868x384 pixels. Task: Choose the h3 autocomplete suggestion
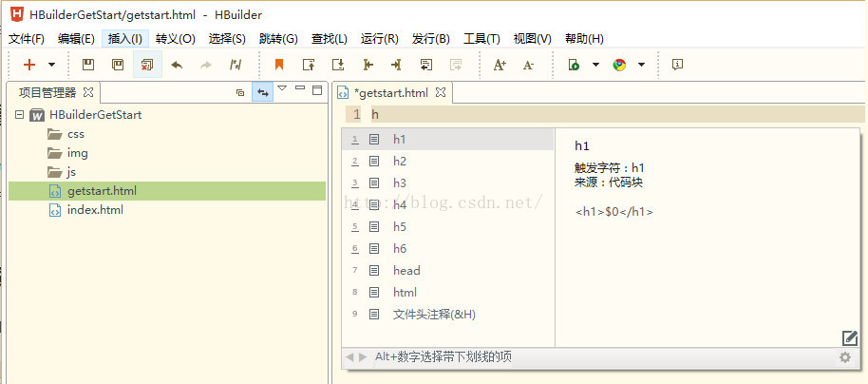click(448, 182)
